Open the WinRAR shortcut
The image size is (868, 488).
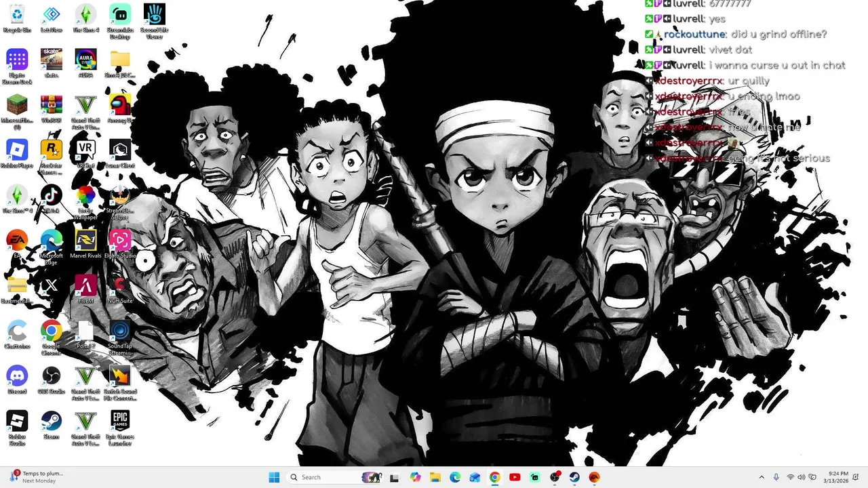52,108
